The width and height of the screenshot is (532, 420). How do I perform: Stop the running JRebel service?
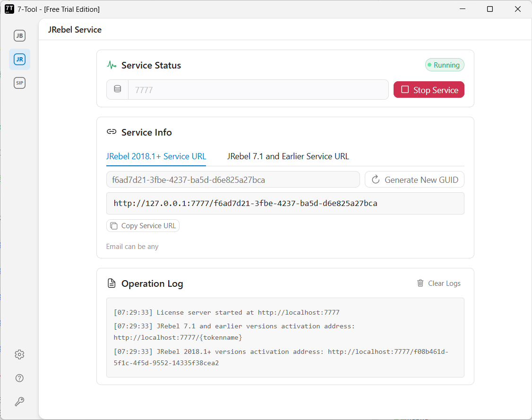pyautogui.click(x=429, y=90)
